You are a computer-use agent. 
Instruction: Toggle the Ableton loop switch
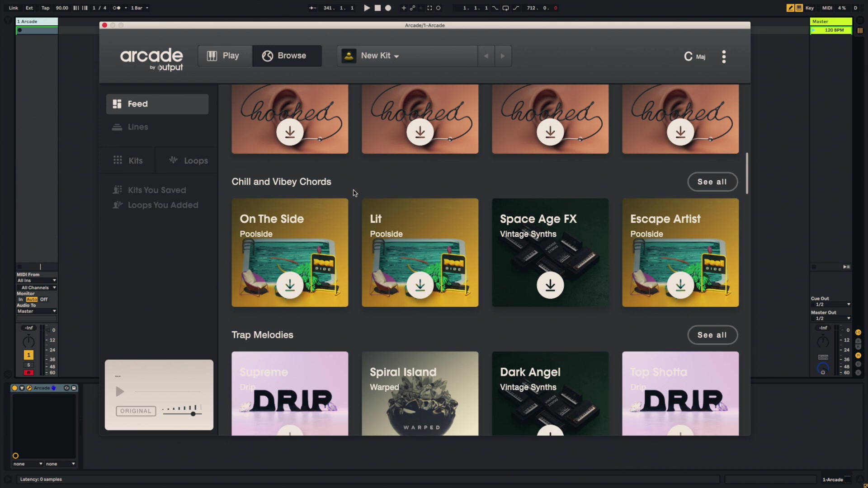pos(505,8)
